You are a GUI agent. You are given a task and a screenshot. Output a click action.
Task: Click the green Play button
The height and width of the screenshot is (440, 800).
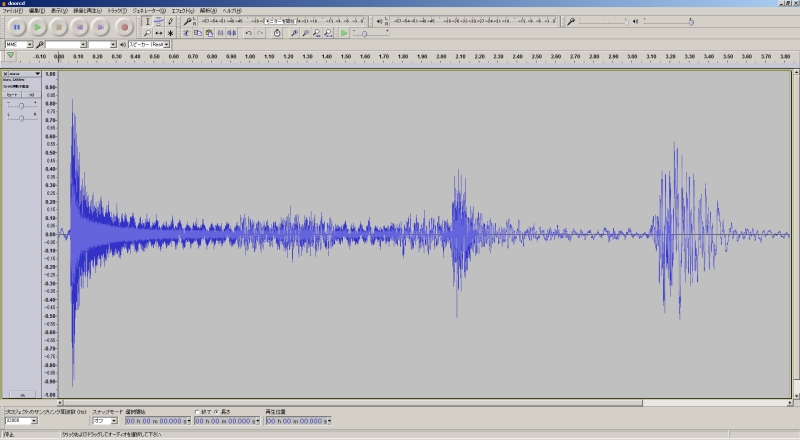[x=38, y=27]
